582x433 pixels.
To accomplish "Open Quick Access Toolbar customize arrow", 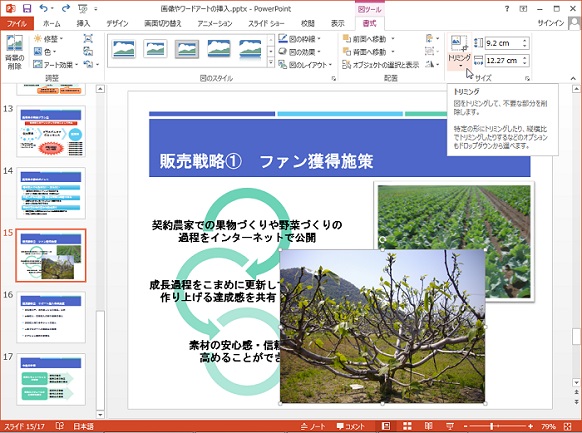I will [96, 9].
